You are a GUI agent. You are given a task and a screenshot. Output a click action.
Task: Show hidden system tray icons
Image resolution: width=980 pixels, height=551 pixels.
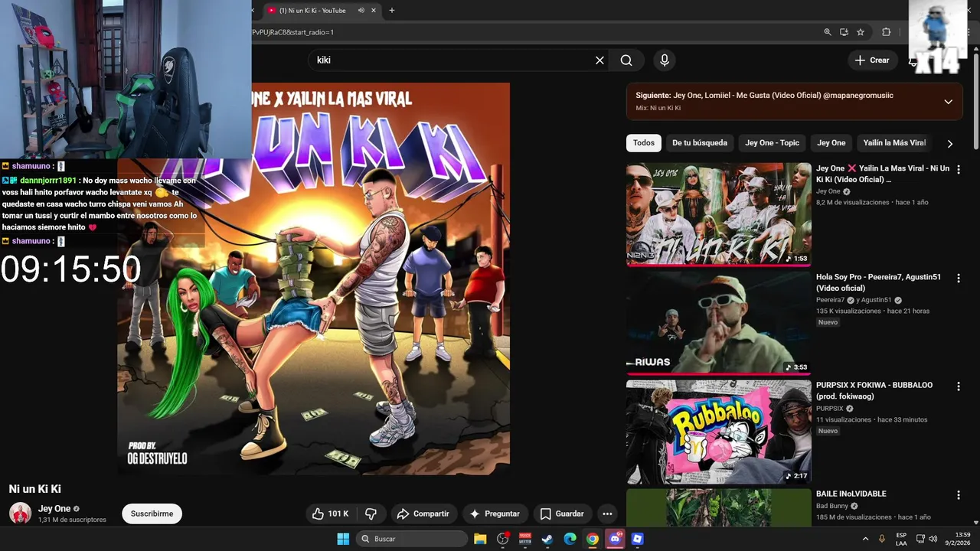pyautogui.click(x=866, y=539)
